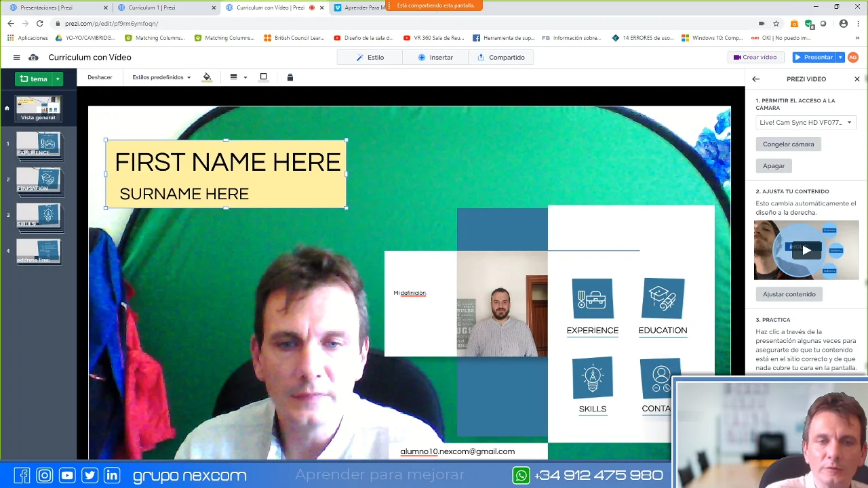Open the Live! Cam camera selector dropdown
868x488 pixels.
point(806,123)
